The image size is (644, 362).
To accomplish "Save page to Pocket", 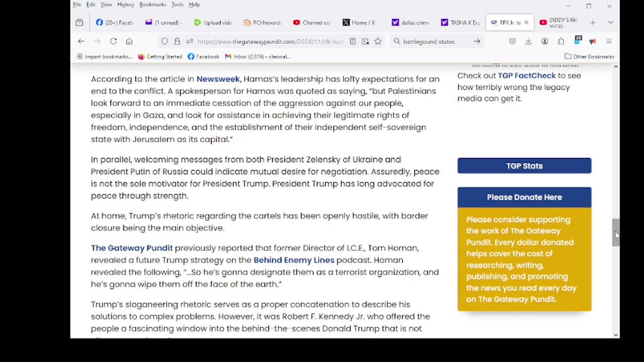I will click(512, 41).
